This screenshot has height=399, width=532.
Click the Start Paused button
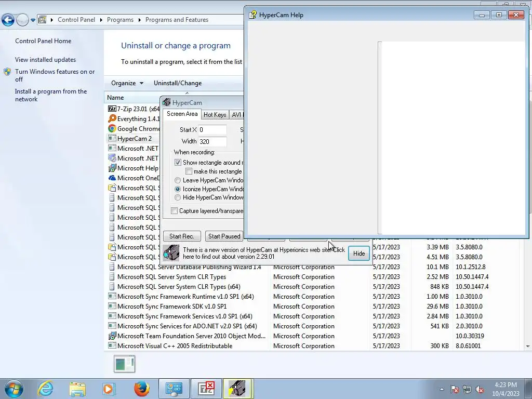[x=224, y=236]
